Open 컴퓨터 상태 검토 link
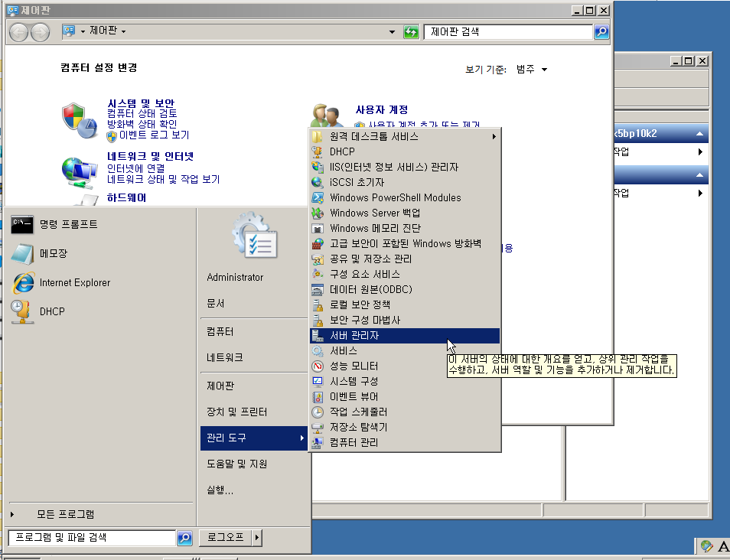730x560 pixels. (142, 113)
